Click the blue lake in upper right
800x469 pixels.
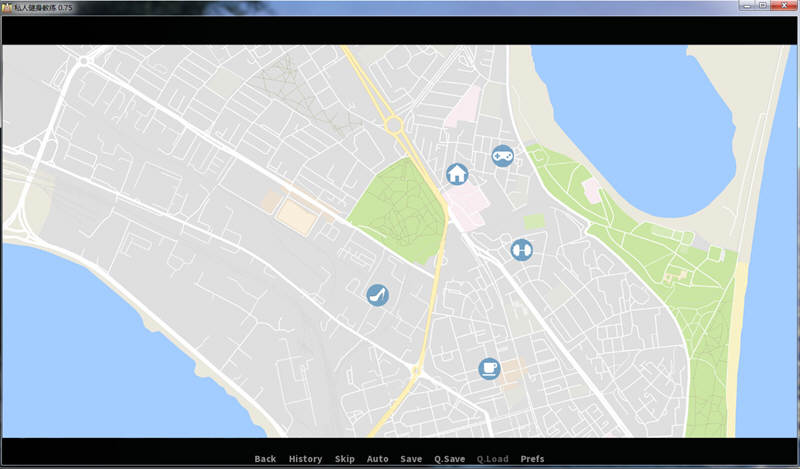(x=640, y=110)
